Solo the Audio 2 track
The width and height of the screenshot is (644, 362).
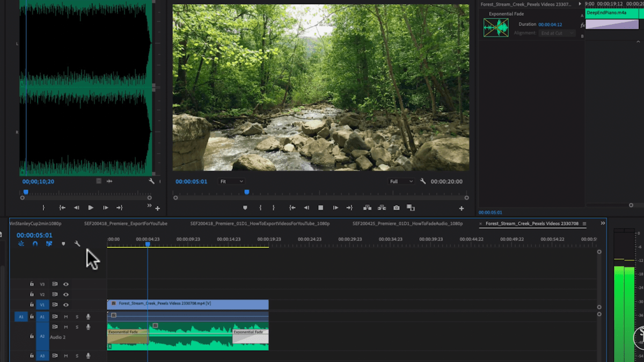coord(77,327)
